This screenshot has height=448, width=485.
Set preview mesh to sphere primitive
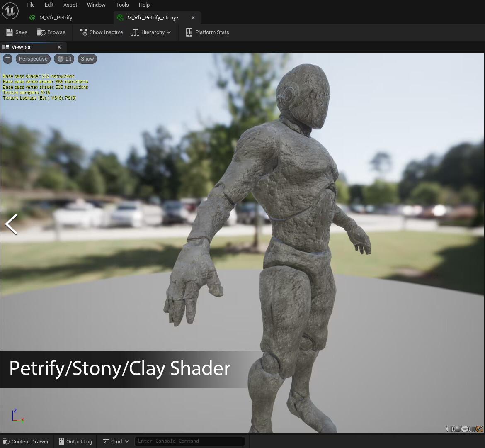coord(457,429)
